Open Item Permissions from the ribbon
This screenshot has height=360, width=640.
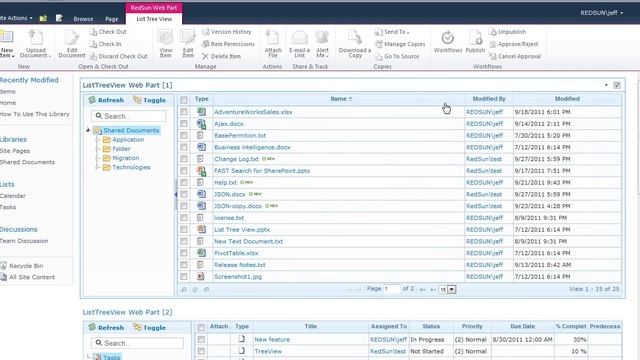228,44
